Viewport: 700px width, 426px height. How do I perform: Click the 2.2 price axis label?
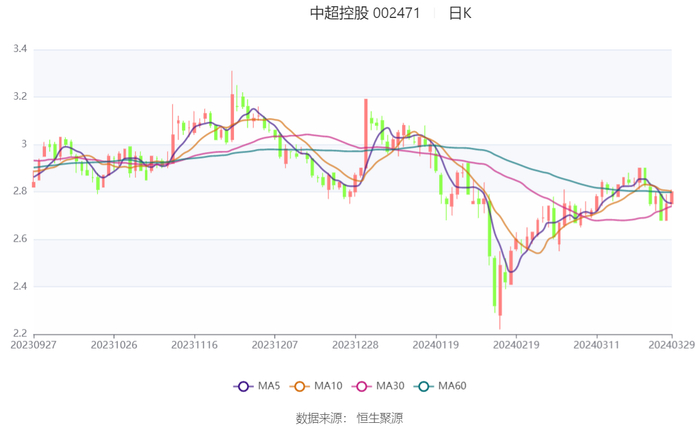pos(19,334)
